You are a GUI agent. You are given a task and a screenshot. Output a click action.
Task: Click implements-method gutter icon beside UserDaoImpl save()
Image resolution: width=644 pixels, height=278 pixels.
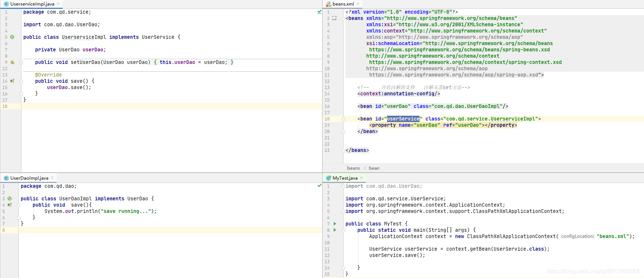coord(10,205)
